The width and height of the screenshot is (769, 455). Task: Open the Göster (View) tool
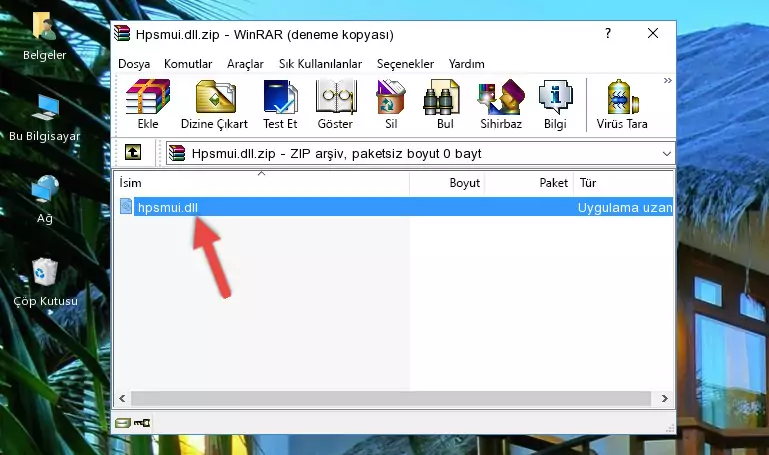point(335,104)
